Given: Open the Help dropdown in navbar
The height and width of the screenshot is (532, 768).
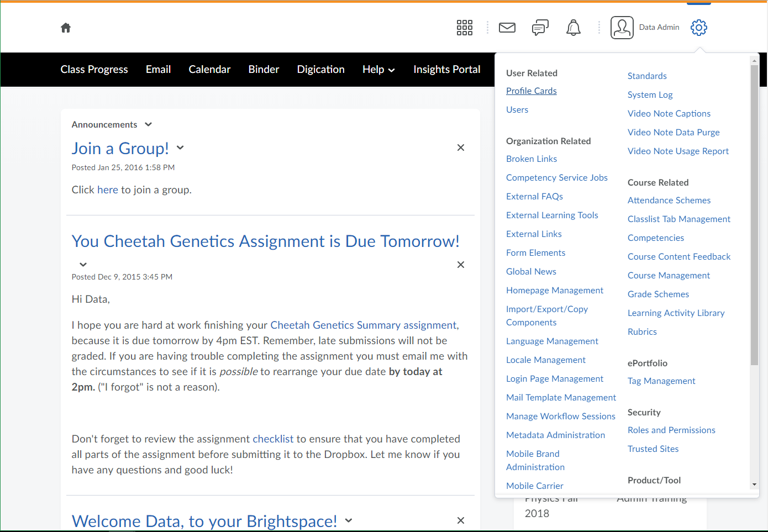Looking at the screenshot, I should click(378, 70).
